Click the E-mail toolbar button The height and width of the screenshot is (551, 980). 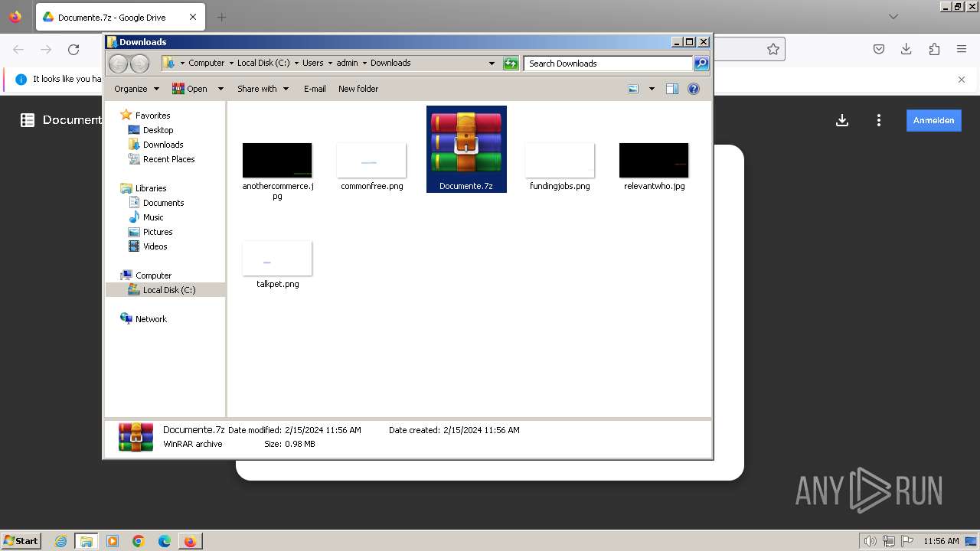[x=315, y=89]
